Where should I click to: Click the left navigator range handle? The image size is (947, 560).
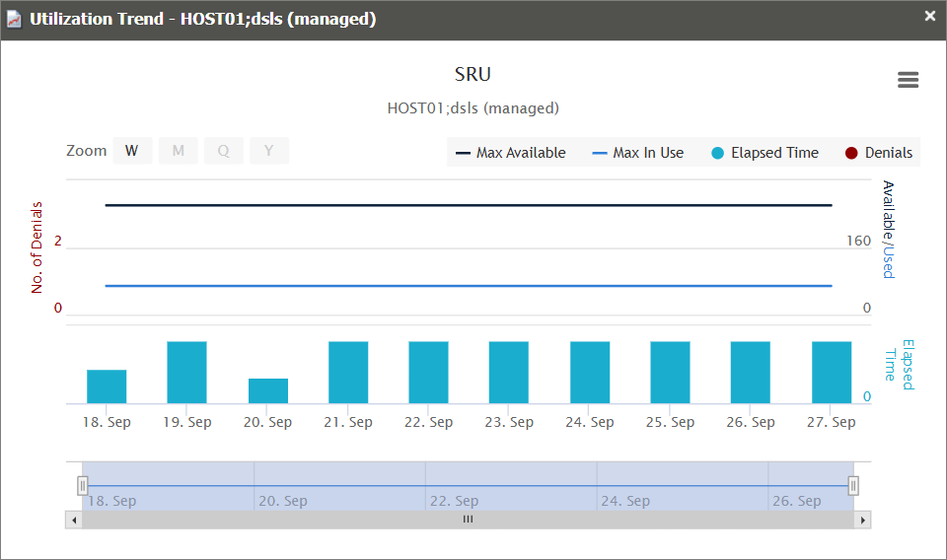(x=83, y=485)
